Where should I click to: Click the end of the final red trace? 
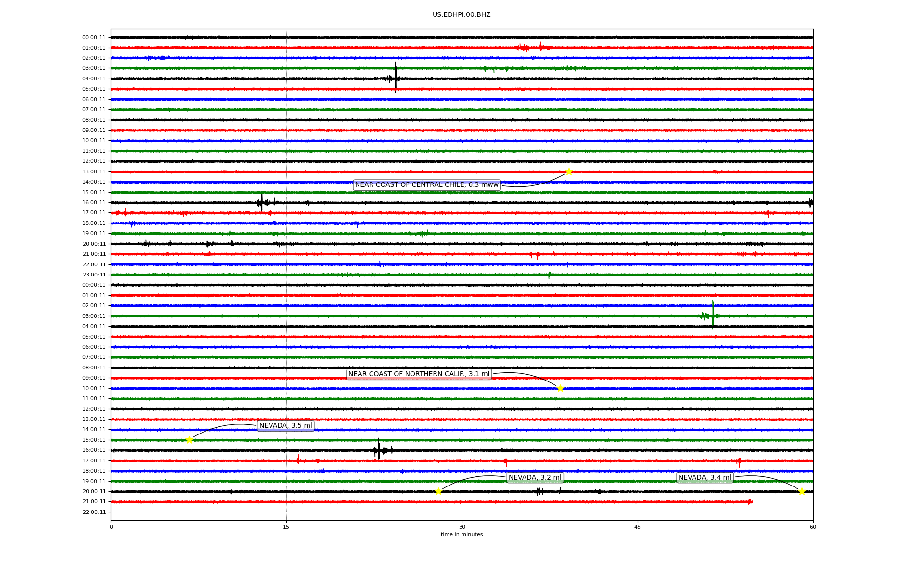tap(750, 502)
